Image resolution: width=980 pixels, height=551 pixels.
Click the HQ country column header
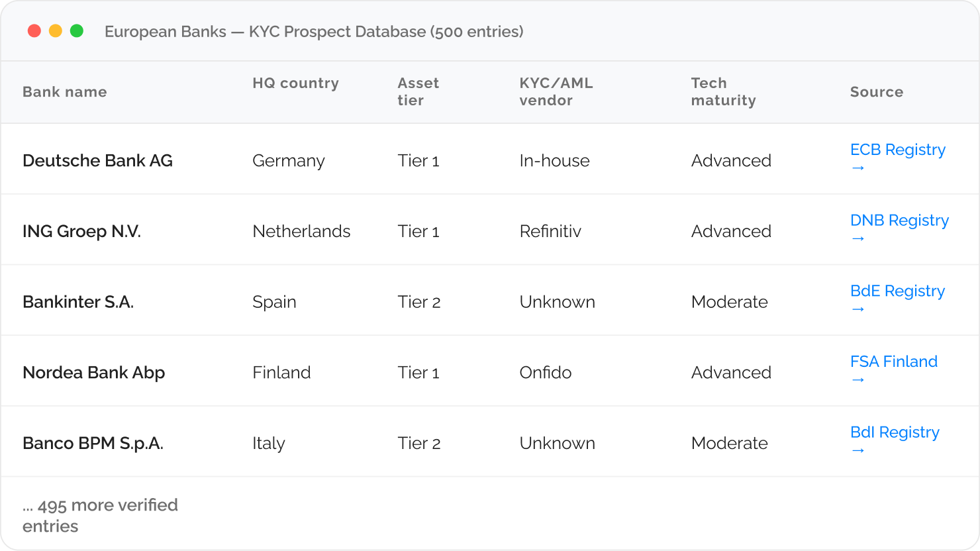pyautogui.click(x=295, y=83)
